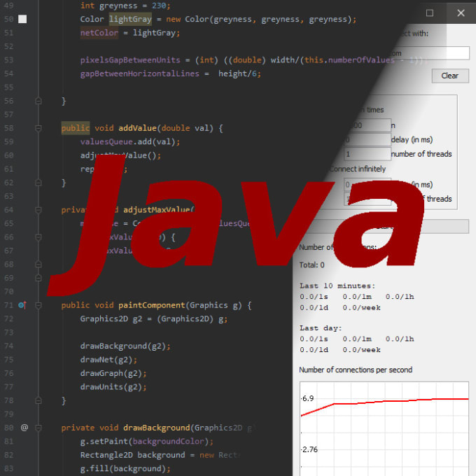Click the 'drawUnits(g2);' call

pos(113,386)
